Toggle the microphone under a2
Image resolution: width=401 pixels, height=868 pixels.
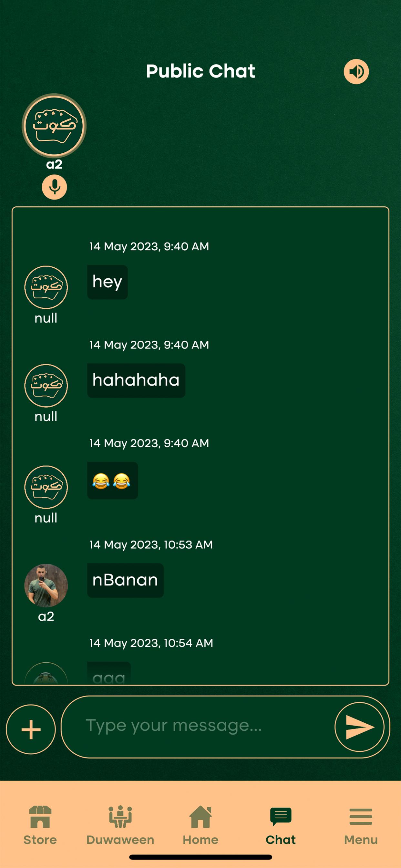[54, 187]
